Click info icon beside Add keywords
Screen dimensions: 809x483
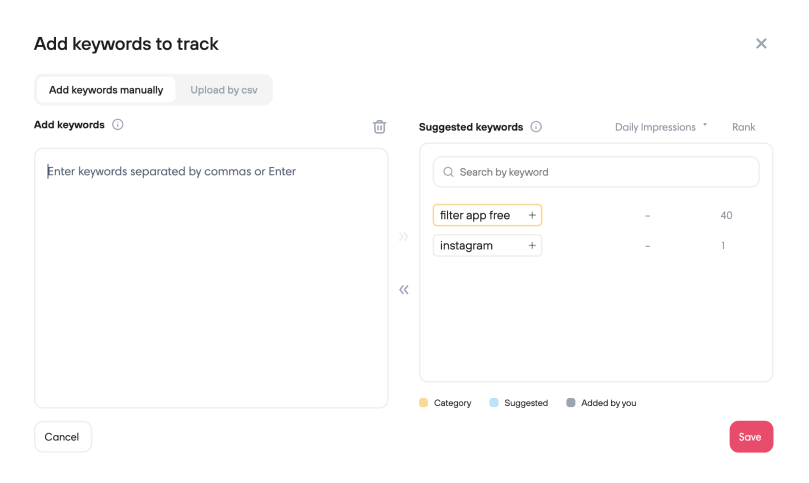click(118, 125)
